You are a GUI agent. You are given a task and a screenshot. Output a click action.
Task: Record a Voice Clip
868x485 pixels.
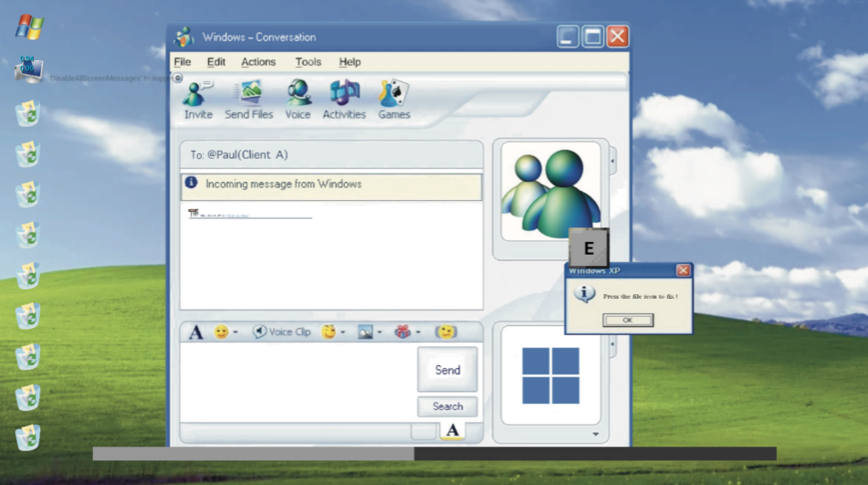point(281,332)
